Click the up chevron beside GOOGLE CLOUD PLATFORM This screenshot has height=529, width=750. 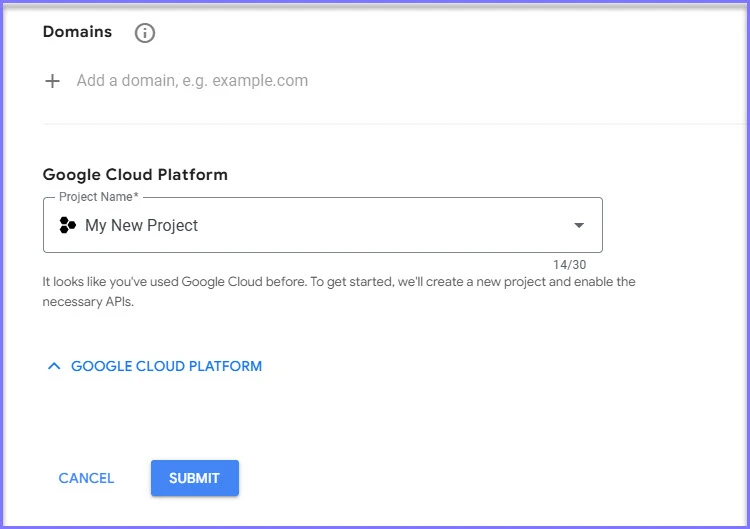[x=54, y=366]
